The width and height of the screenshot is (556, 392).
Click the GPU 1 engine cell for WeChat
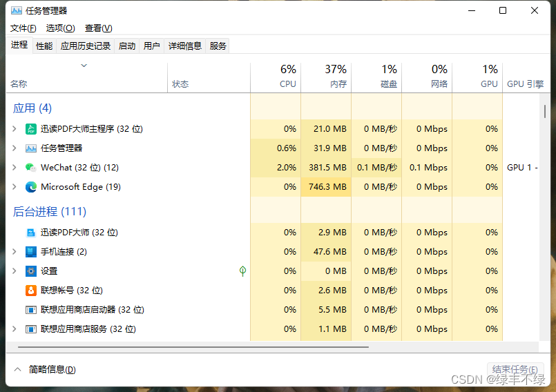(522, 167)
